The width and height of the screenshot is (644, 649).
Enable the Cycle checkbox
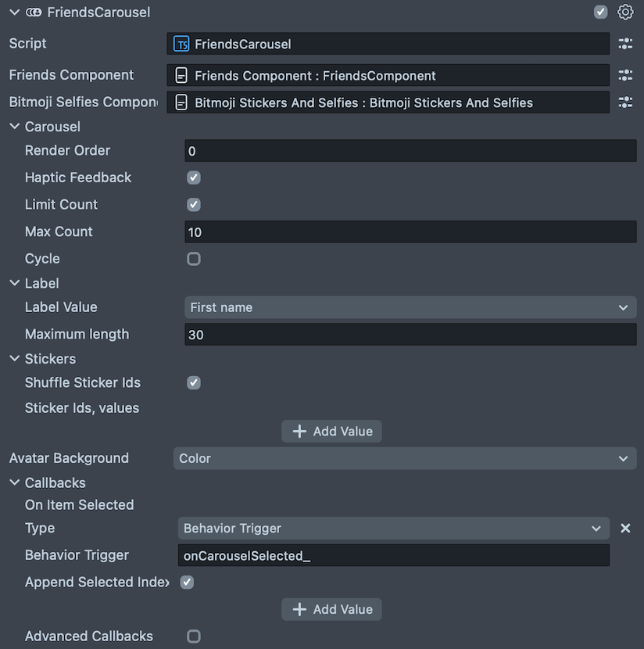coord(194,259)
